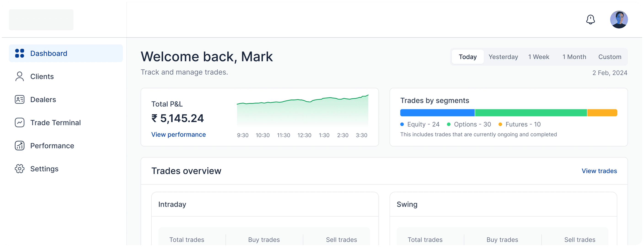The width and height of the screenshot is (644, 247).
Task: Select Performance in the sidebar
Action: pyautogui.click(x=66, y=146)
